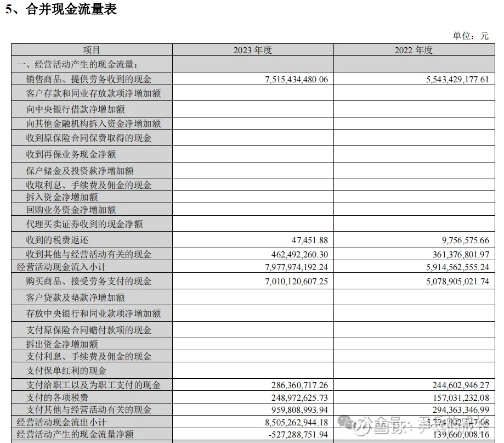Image resolution: width=504 pixels, height=443 pixels.
Task: Click the label 支付给职工以及为职工支付的现金
Action: tap(93, 385)
